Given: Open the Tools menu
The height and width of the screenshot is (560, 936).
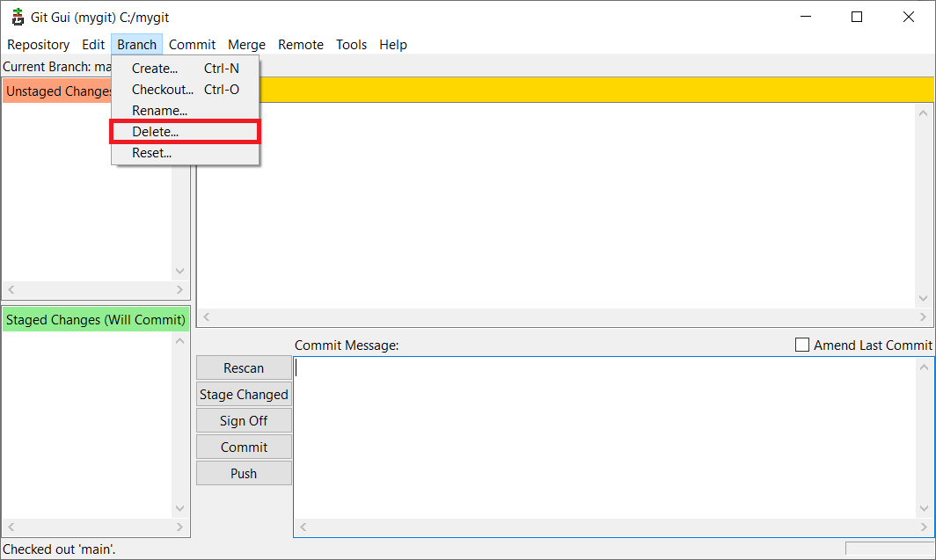Looking at the screenshot, I should tap(351, 45).
